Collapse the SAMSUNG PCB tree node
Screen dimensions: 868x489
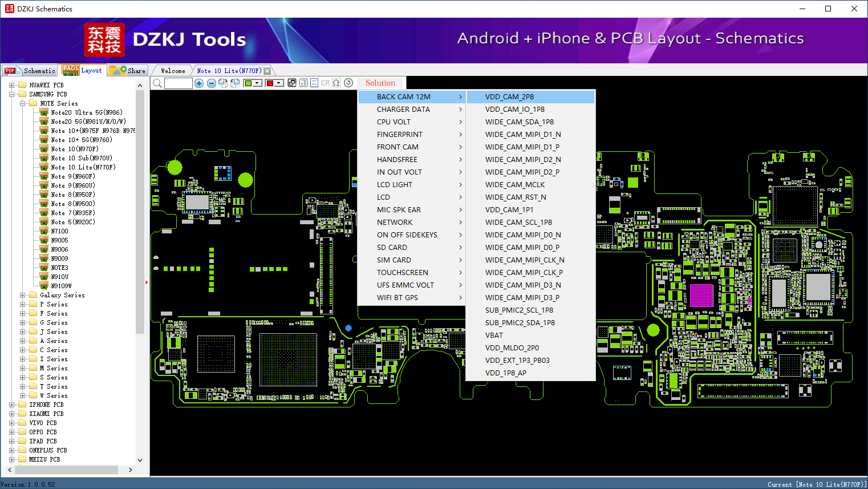point(12,94)
